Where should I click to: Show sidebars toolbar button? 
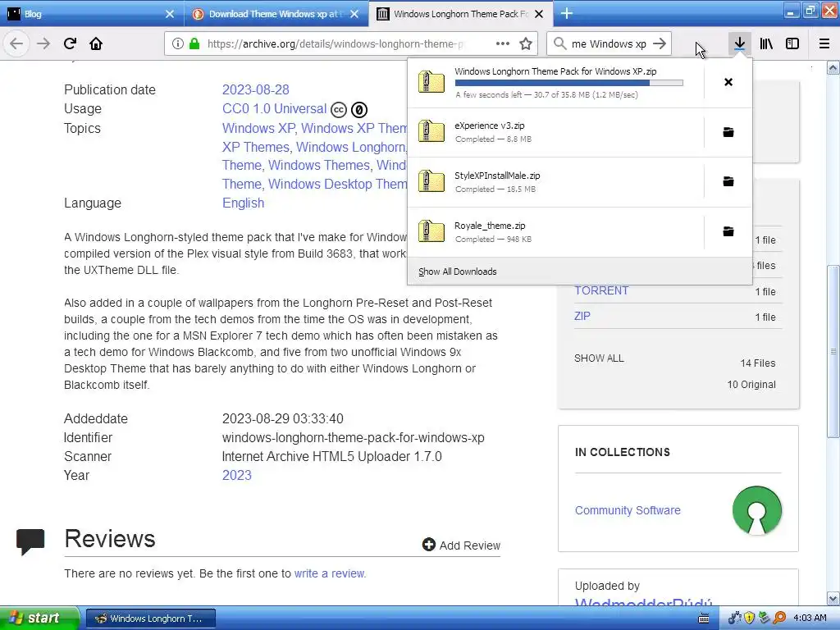tap(792, 43)
